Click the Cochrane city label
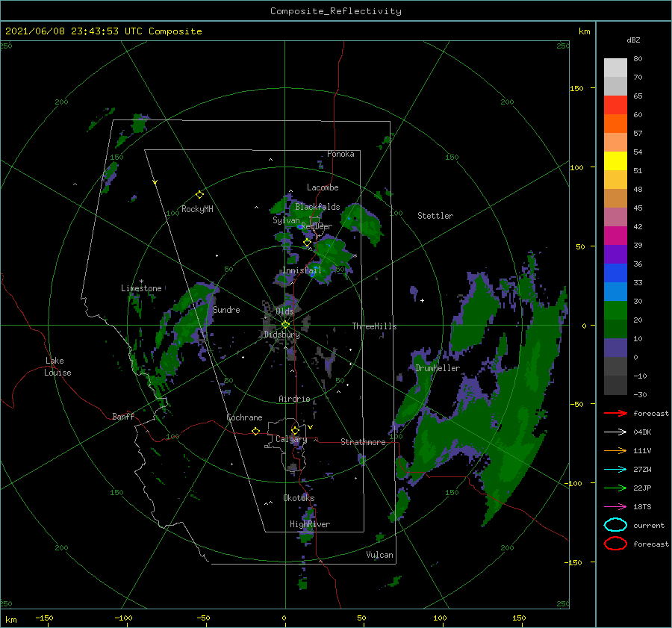Screen dimensions: 672x628 pos(244,417)
